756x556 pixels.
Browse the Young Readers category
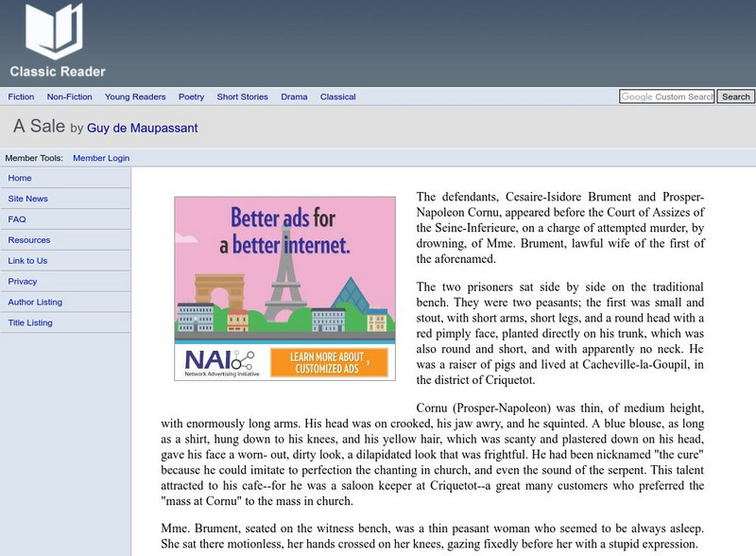[x=133, y=96]
